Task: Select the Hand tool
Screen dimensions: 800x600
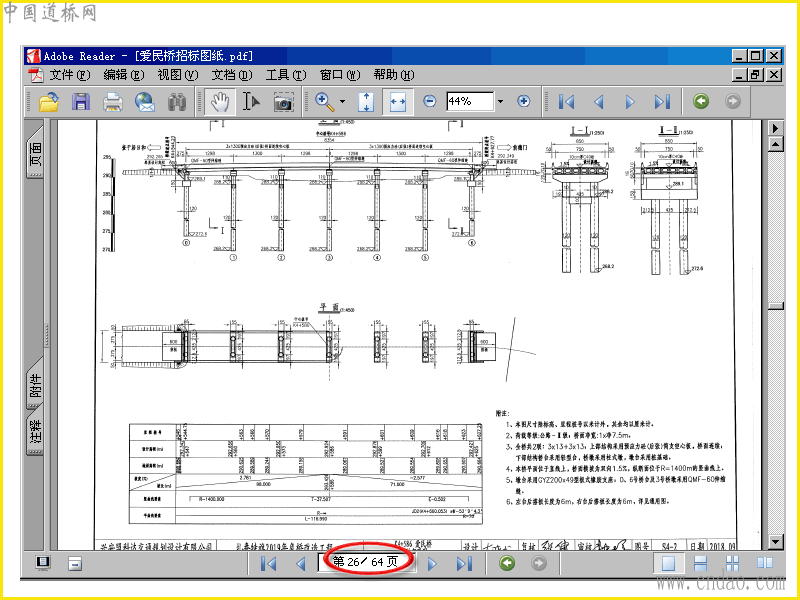Action: point(220,102)
